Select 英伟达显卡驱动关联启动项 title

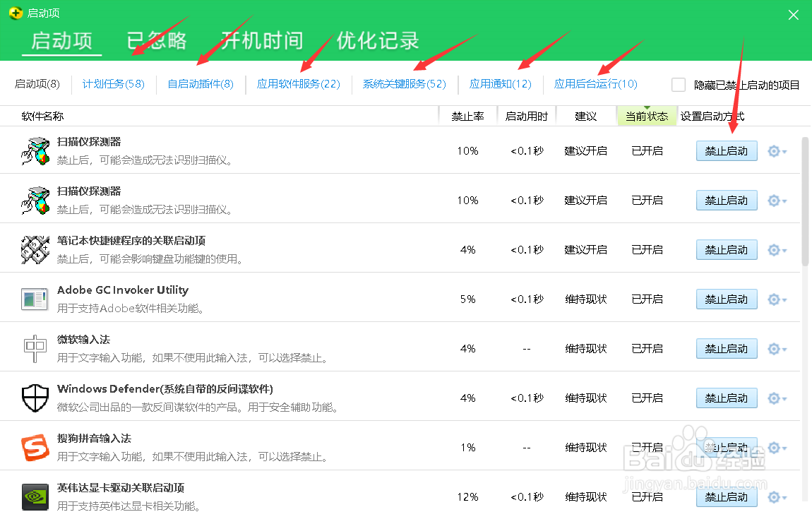tap(121, 488)
